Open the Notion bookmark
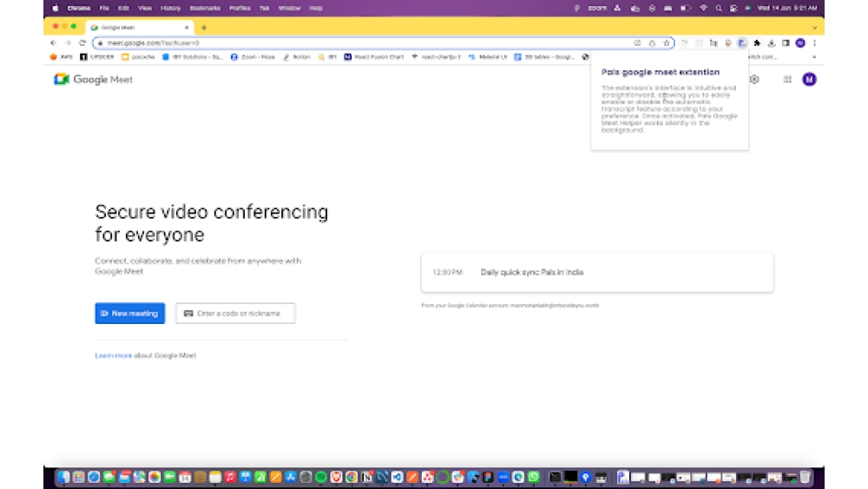 tap(296, 56)
